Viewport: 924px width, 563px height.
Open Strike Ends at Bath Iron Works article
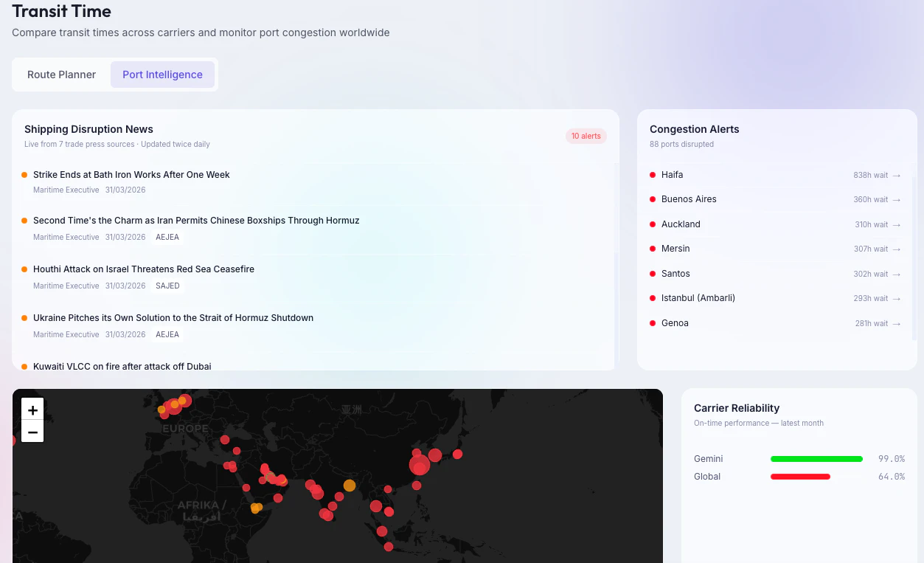coord(131,175)
